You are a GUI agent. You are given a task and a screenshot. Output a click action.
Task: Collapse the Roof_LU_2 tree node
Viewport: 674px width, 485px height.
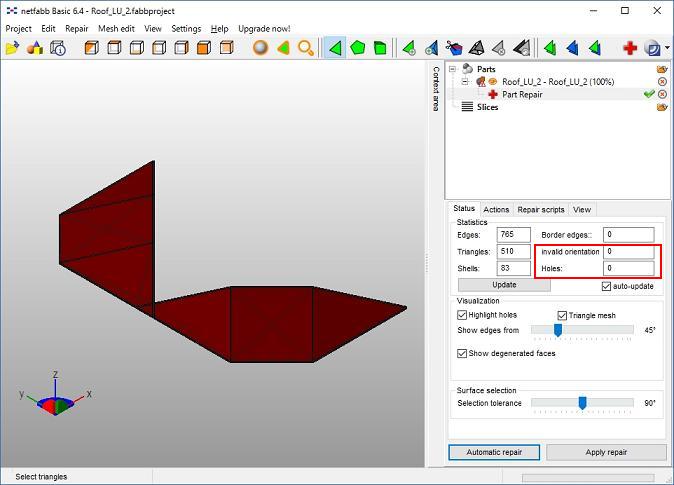pos(465,82)
